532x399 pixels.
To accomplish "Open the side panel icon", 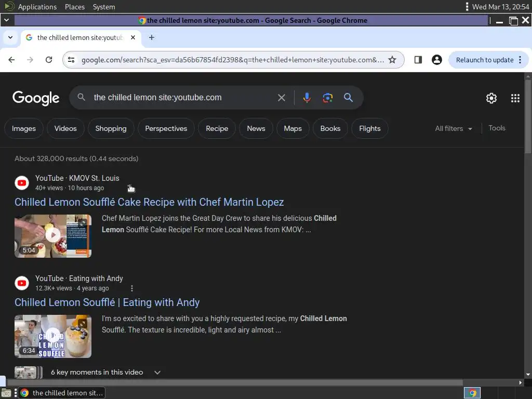I will [x=418, y=60].
